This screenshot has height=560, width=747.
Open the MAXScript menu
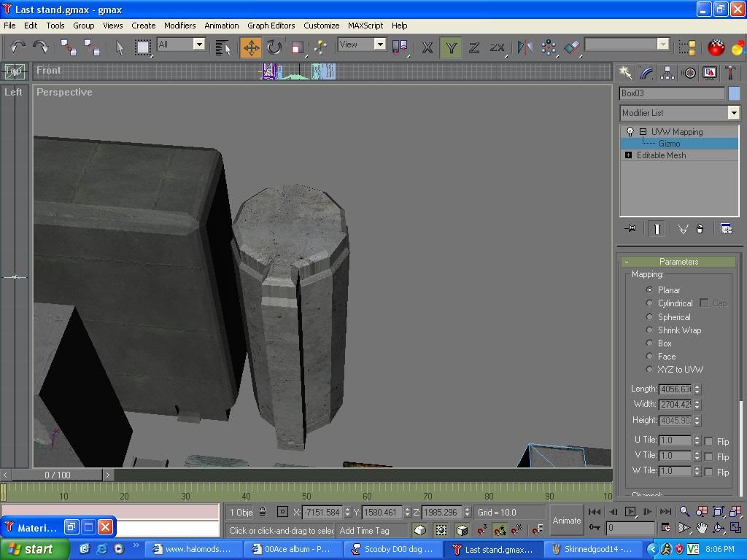[x=365, y=26]
